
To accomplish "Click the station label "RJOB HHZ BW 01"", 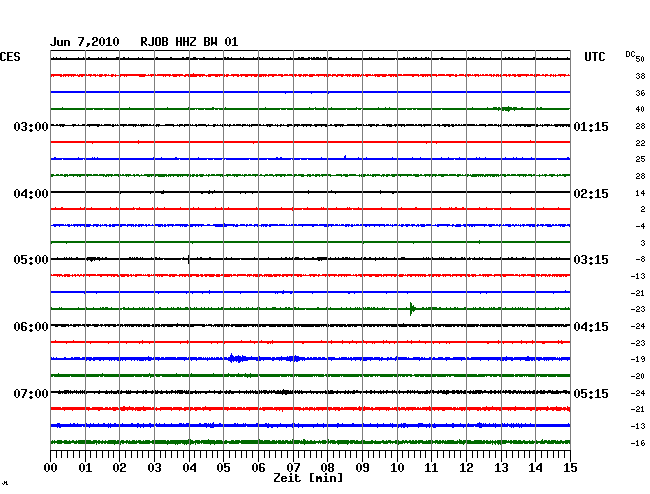I will (x=189, y=42).
